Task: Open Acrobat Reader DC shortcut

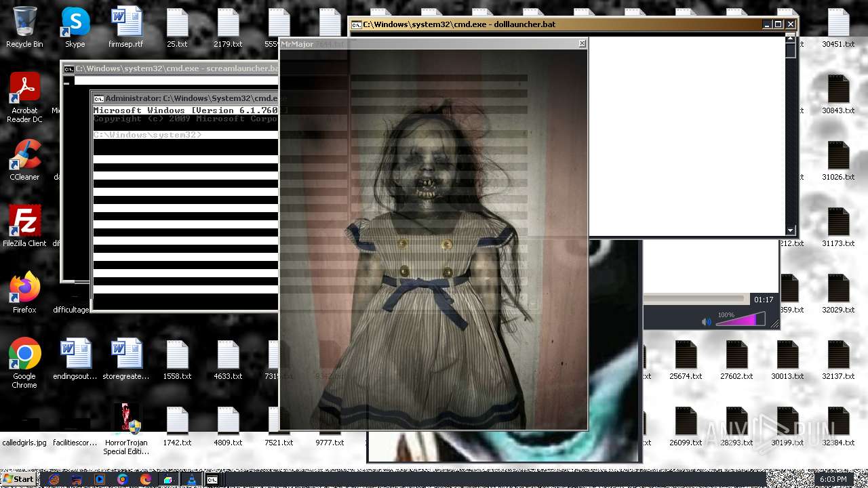Action: pyautogui.click(x=24, y=98)
